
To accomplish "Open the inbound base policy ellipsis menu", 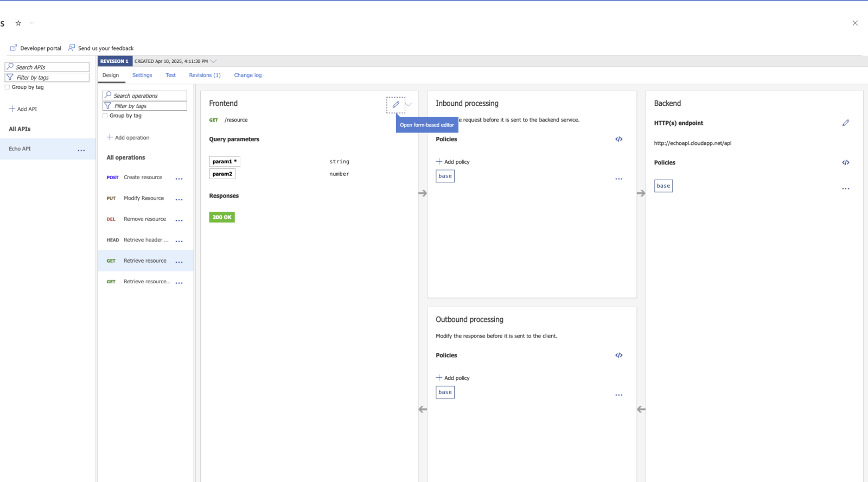I will 618,179.
